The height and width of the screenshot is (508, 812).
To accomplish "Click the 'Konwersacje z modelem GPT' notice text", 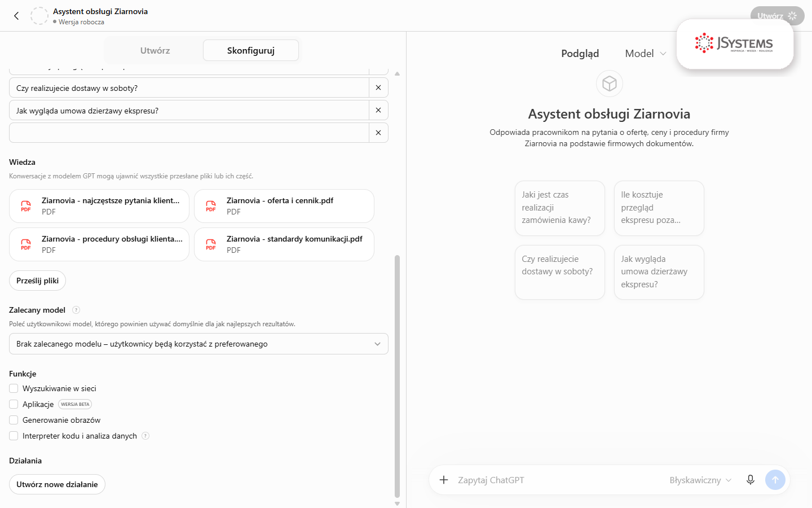I will [131, 176].
